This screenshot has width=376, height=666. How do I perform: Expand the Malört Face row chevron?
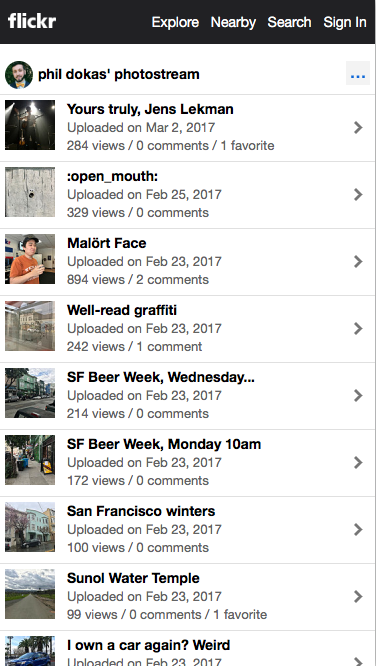point(358,262)
